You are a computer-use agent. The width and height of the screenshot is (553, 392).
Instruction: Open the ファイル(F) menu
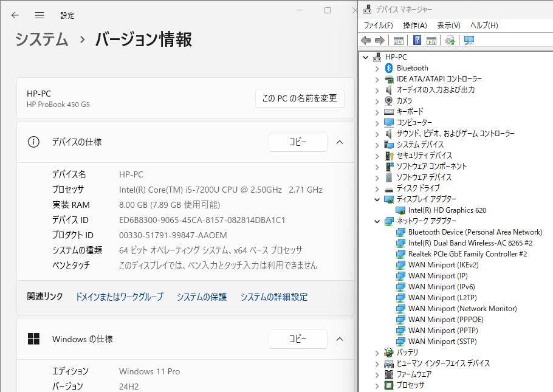(378, 25)
